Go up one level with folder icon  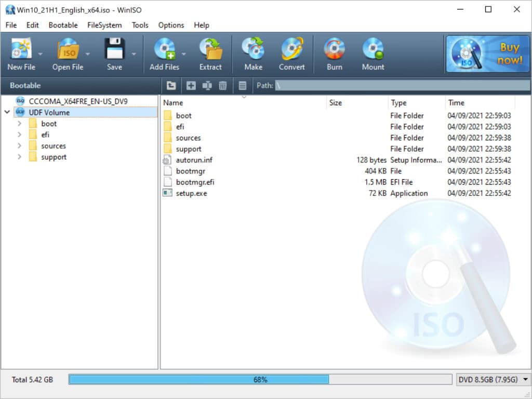(x=170, y=86)
